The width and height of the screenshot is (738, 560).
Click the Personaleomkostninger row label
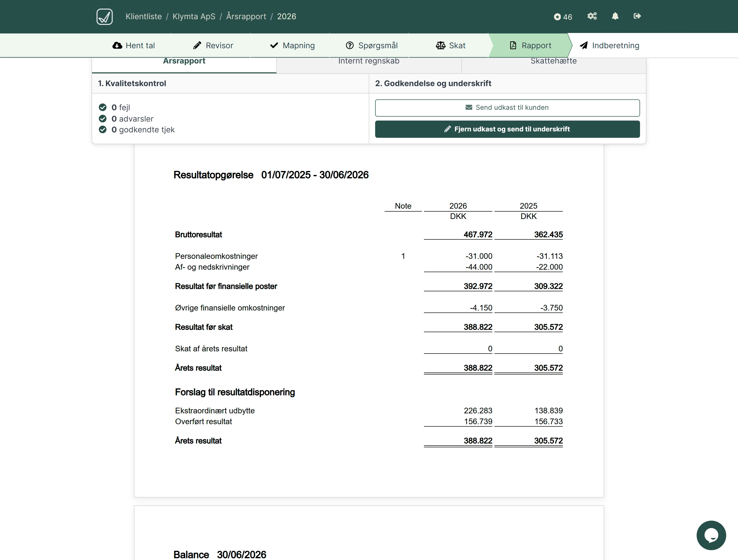(216, 256)
